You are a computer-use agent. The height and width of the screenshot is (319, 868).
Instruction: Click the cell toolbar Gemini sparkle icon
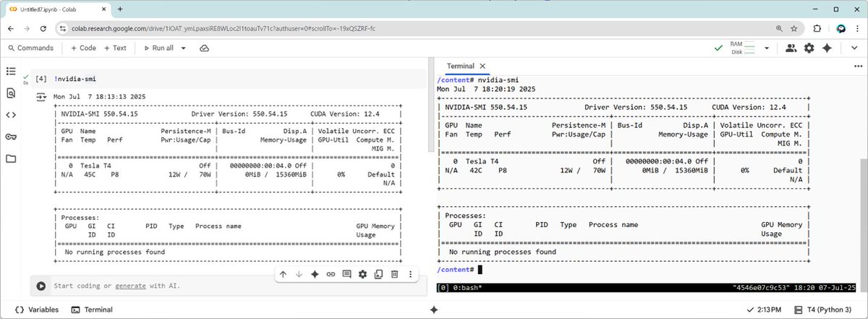pos(315,274)
